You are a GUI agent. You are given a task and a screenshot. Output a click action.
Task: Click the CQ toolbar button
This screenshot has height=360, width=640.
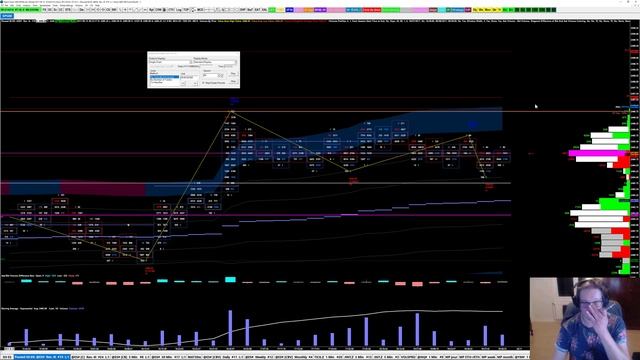108,9
